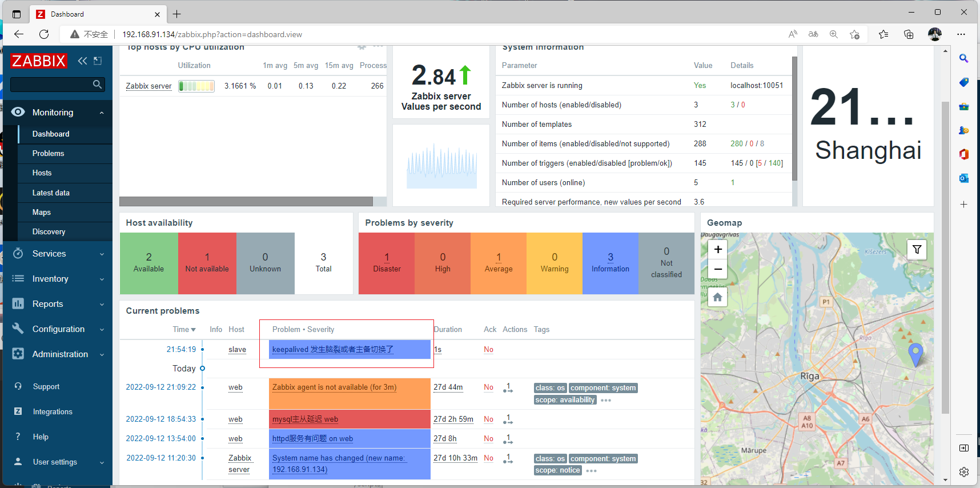The image size is (980, 488).
Task: Click the ZABBIX logo
Action: point(39,61)
